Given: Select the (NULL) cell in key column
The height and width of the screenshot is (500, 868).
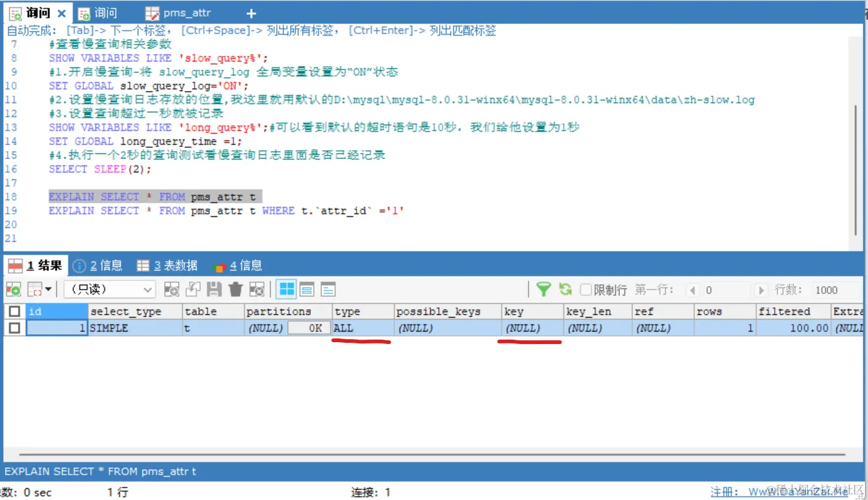Looking at the screenshot, I should pos(532,328).
